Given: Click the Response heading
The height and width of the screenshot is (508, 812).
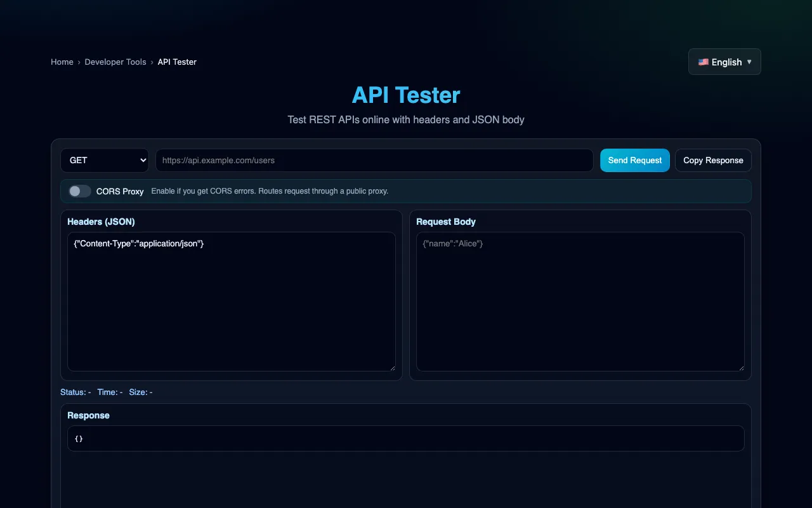Looking at the screenshot, I should (88, 415).
